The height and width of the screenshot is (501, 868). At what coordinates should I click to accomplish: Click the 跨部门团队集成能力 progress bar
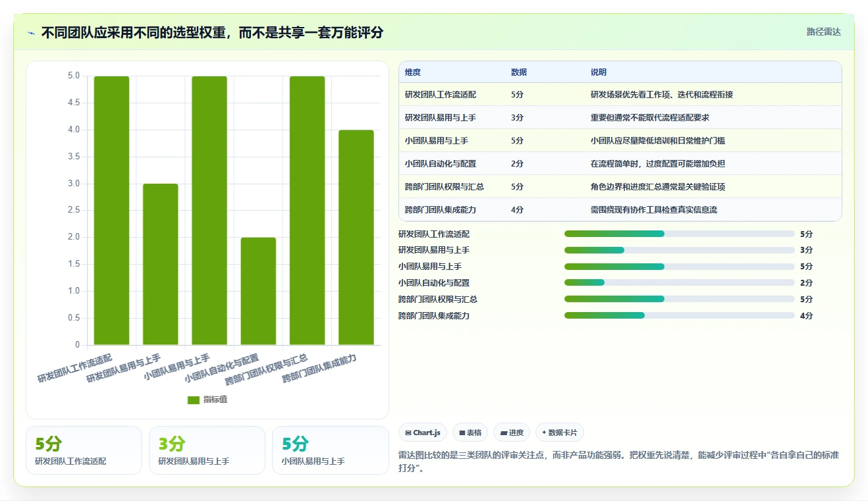click(680, 316)
